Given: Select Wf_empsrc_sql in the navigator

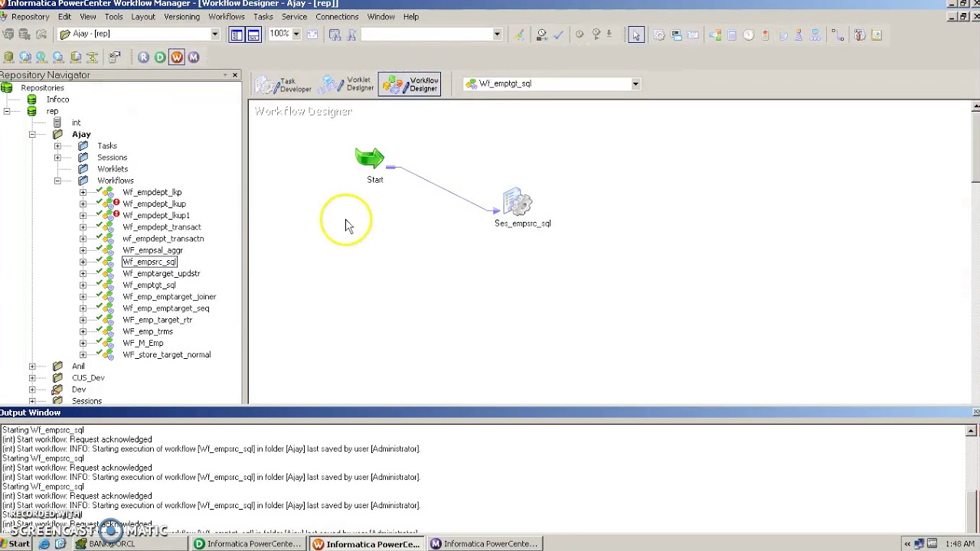Looking at the screenshot, I should [x=149, y=262].
